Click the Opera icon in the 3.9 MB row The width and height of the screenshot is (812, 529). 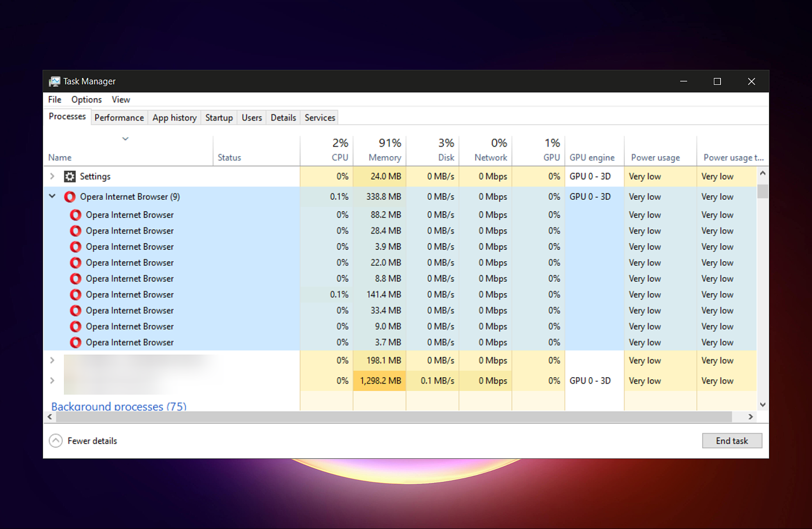pos(75,247)
